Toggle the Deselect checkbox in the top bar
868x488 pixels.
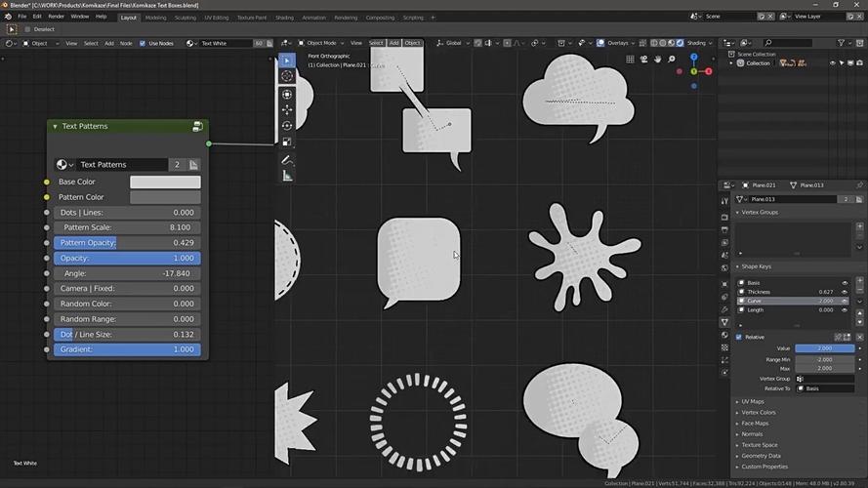27,29
